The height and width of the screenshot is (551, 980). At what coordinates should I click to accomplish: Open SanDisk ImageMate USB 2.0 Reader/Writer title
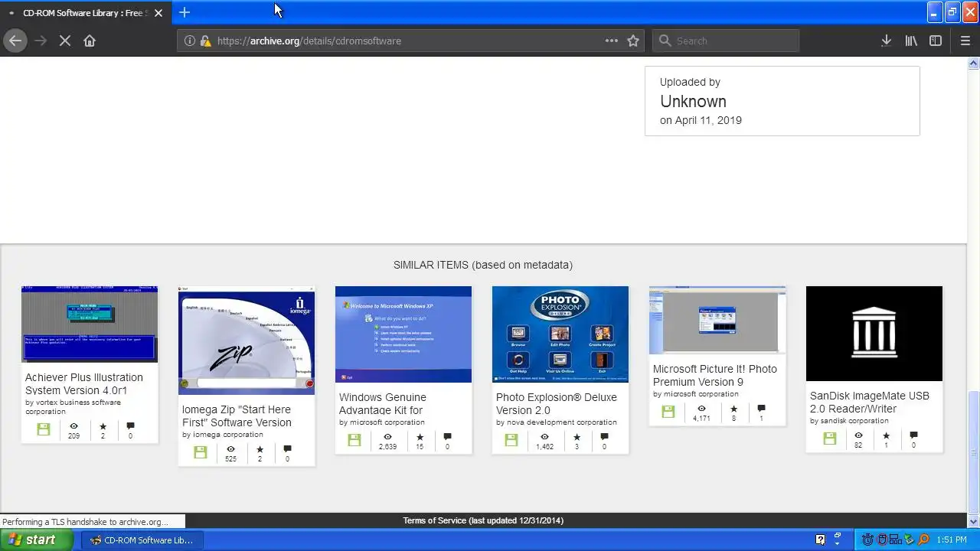tap(870, 402)
